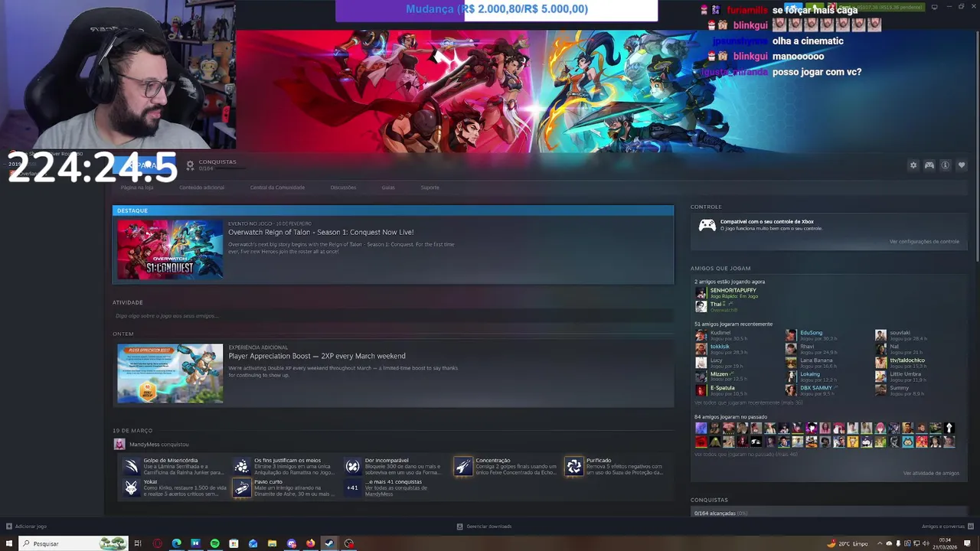This screenshot has height=551, width=980.
Task: Click friend name Lokaing
Action: [x=810, y=374]
